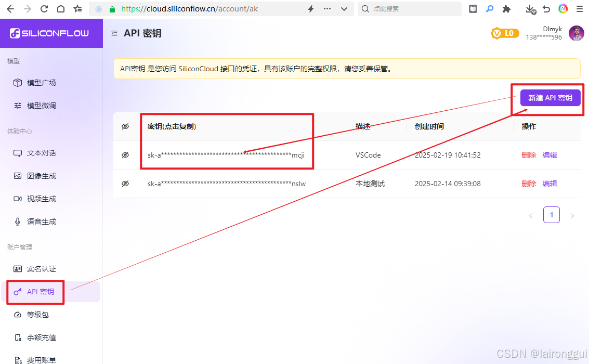
Task: Click the 操作 column header
Action: coord(529,126)
